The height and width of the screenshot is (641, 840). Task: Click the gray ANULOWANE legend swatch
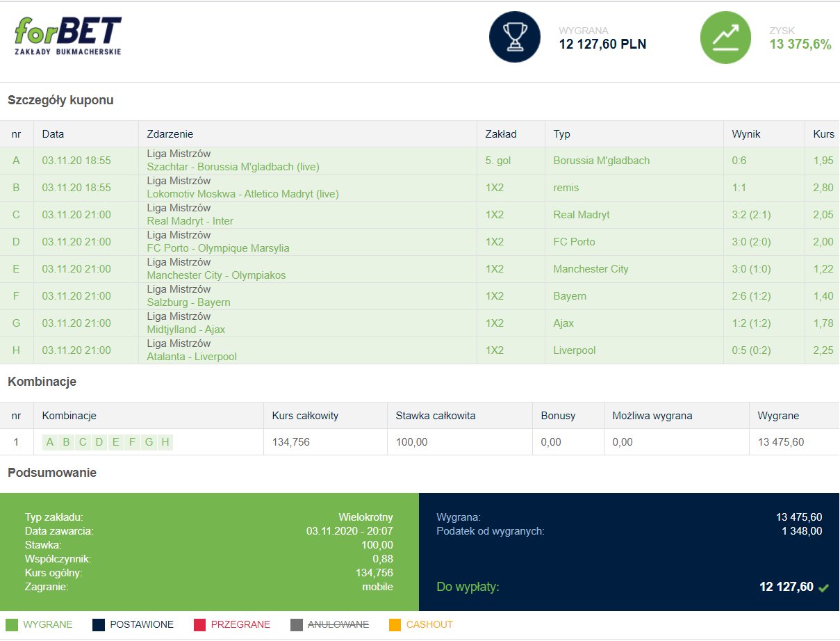[297, 624]
